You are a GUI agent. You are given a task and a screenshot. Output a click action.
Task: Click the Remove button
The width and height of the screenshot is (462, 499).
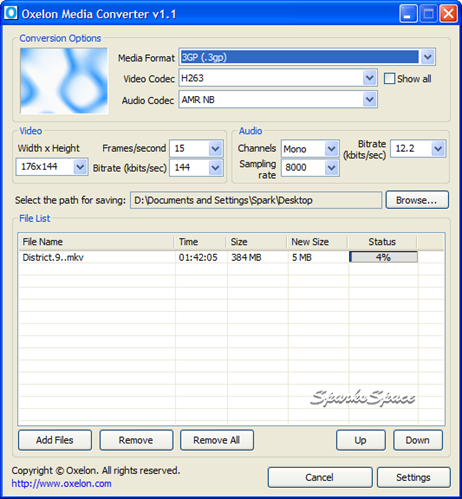pos(136,440)
